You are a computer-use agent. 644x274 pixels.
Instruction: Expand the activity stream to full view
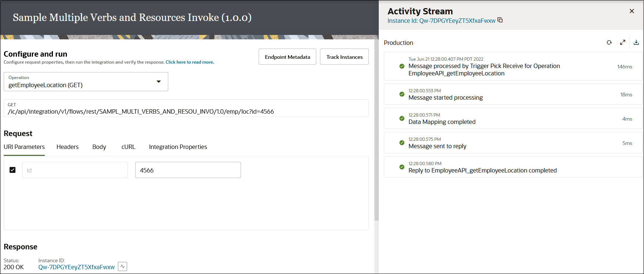623,43
